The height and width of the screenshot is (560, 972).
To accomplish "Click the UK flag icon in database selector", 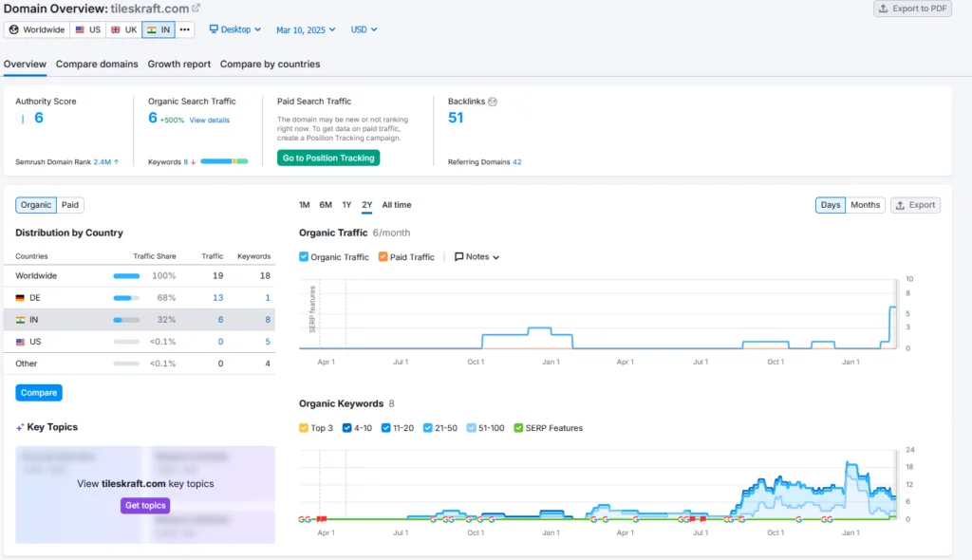I will tap(115, 29).
